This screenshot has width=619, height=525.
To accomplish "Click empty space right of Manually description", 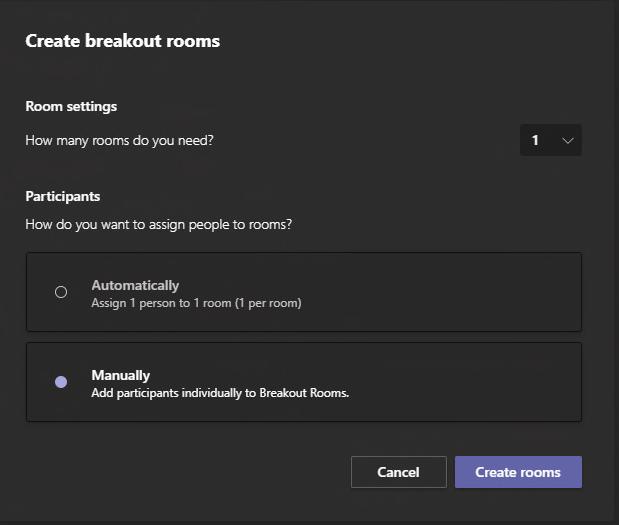I will (x=470, y=393).
